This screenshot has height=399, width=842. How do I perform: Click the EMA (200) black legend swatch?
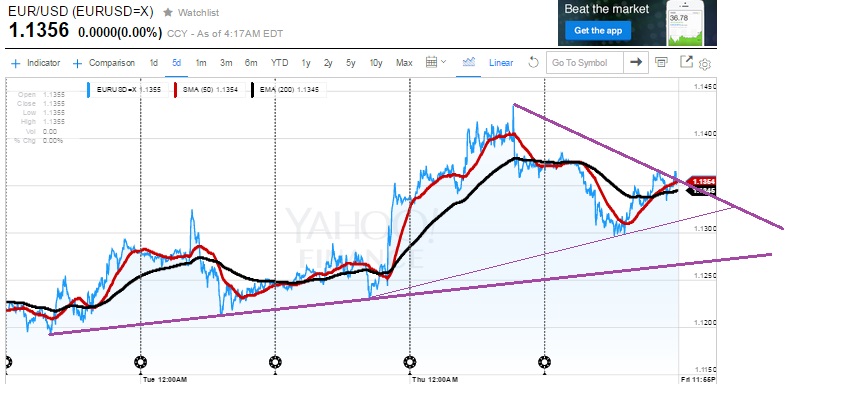(252, 90)
